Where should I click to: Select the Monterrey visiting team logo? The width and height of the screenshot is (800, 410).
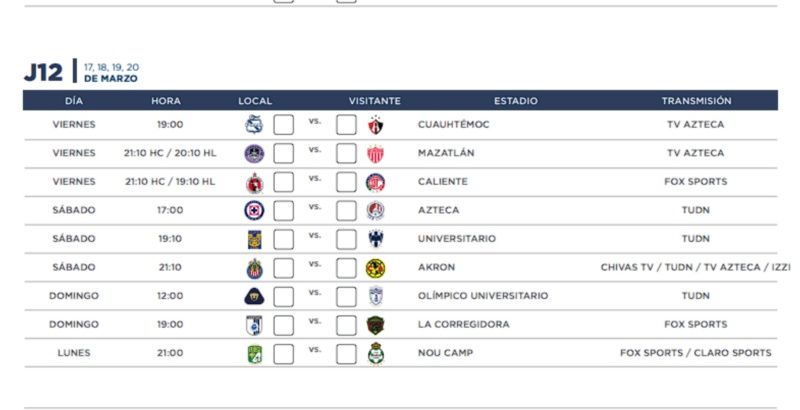coord(375,239)
